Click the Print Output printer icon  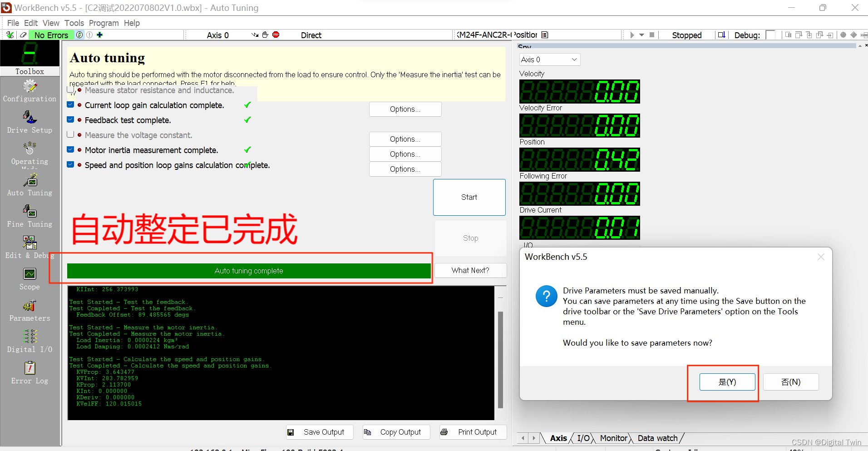pos(444,432)
